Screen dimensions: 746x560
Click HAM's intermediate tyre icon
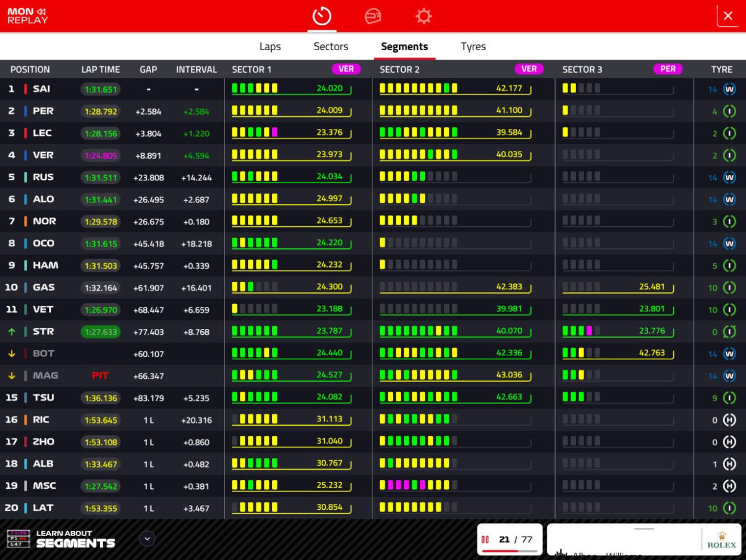tap(729, 266)
